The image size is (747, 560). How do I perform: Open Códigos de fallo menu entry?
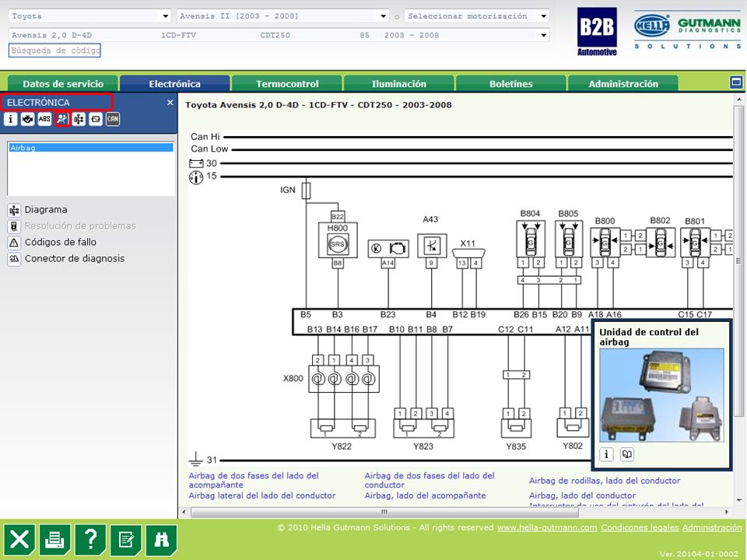(x=61, y=243)
